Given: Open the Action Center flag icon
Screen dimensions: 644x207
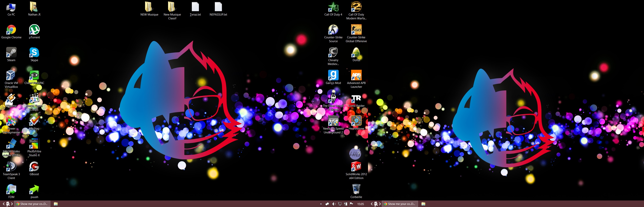Looking at the screenshot, I should (x=351, y=204).
